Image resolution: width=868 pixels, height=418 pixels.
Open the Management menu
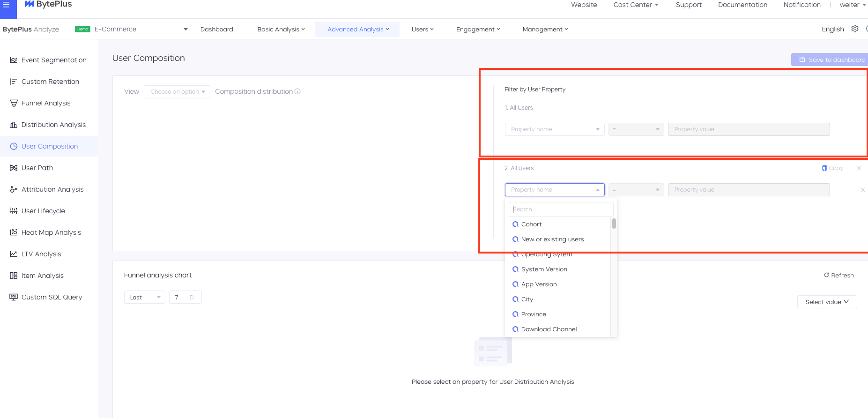point(545,29)
